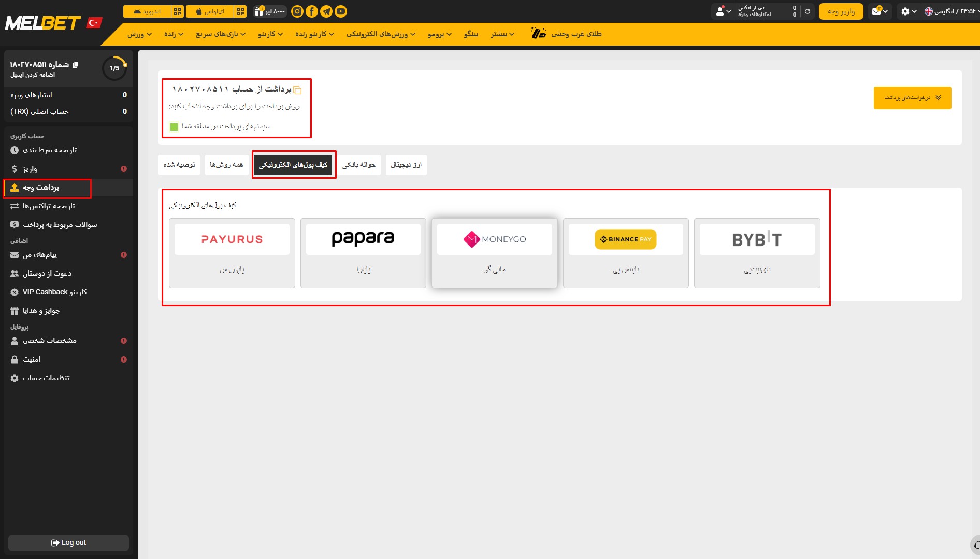Open برداشت وجه withdrawal in the sidebar
980x559 pixels.
coord(68,188)
